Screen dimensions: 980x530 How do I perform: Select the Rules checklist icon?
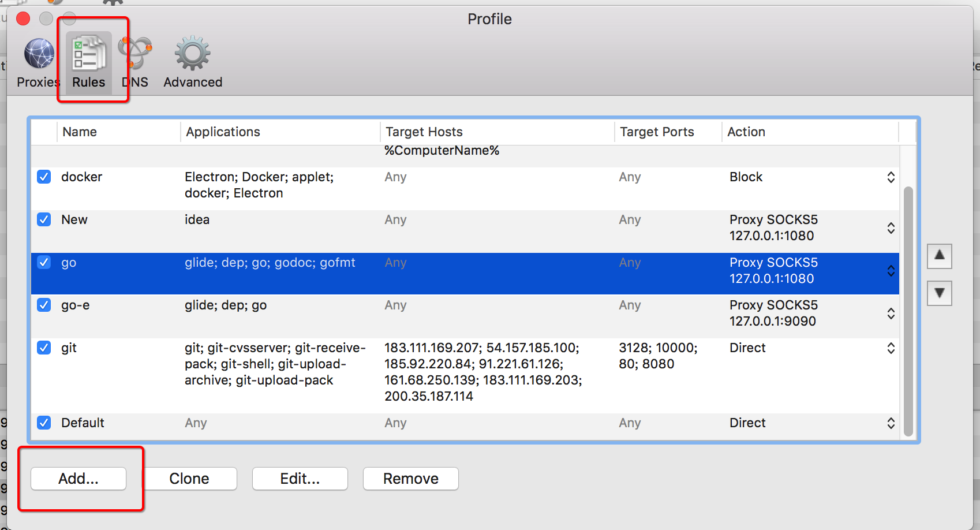pyautogui.click(x=88, y=54)
